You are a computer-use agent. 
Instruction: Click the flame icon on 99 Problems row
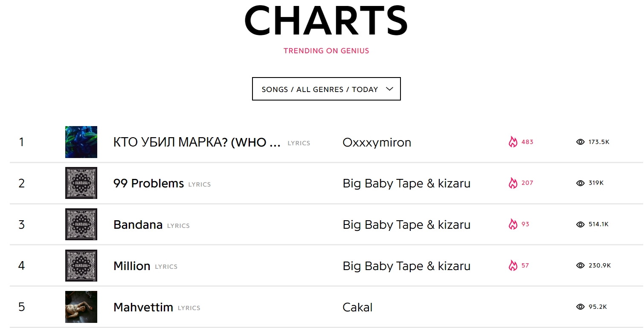[x=513, y=183]
